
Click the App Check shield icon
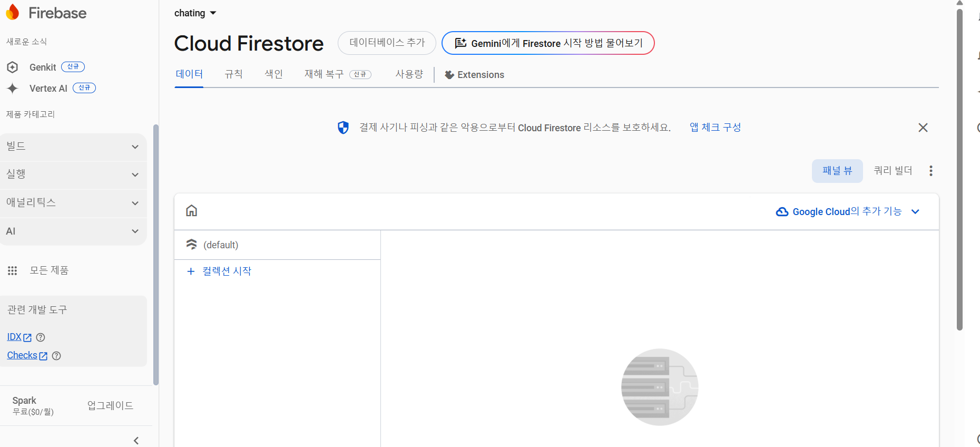343,128
